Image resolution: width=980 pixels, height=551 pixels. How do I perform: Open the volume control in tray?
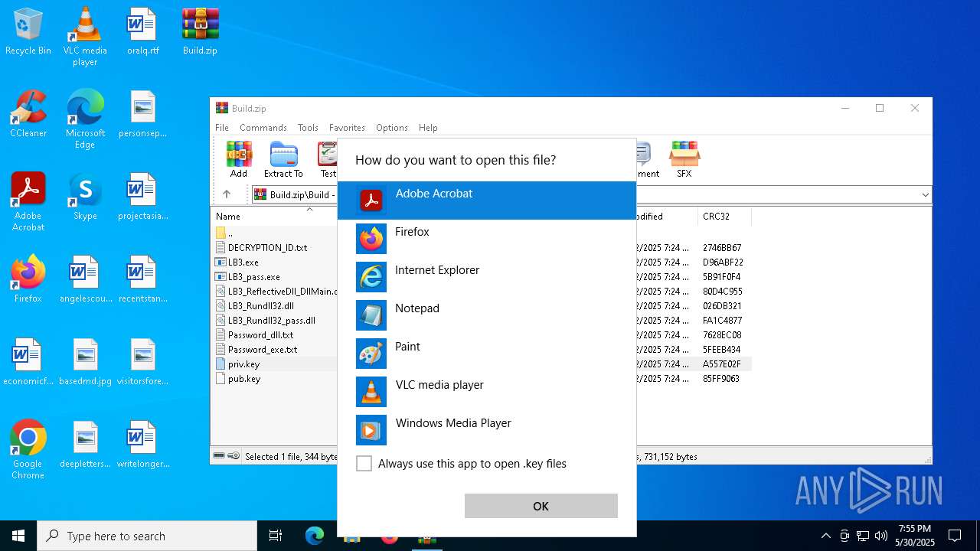(881, 536)
